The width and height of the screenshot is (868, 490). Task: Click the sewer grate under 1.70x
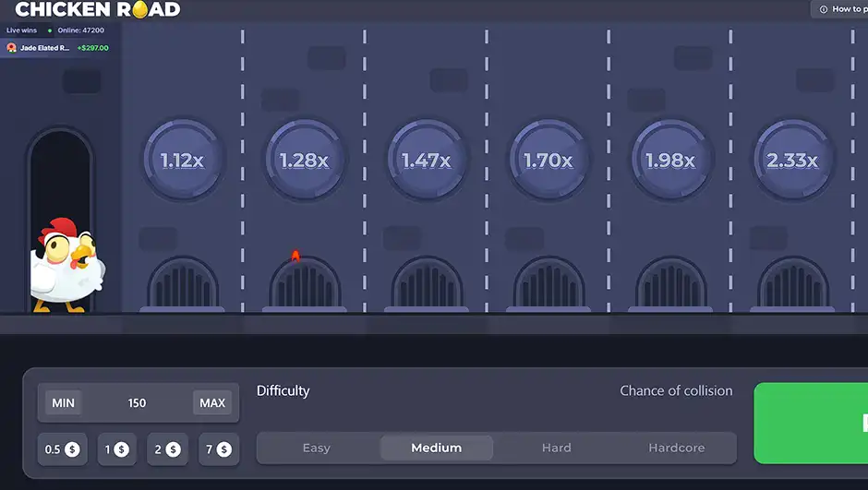[x=549, y=283]
